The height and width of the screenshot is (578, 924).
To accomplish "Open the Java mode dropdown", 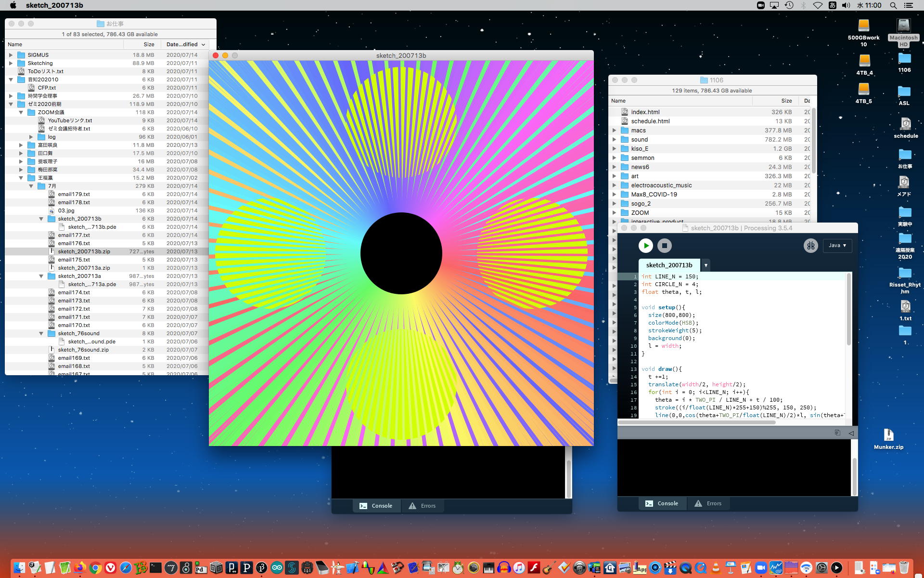I will coord(837,246).
